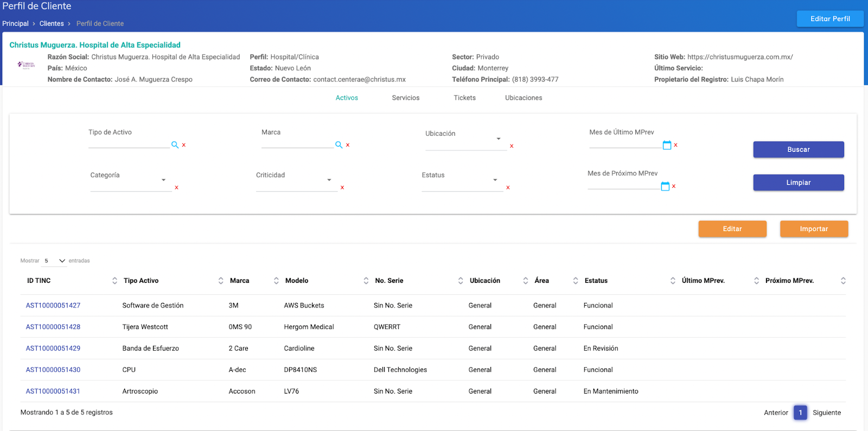Screen dimensions: 868x431
Task: Open the Tickets tab
Action: [464, 98]
